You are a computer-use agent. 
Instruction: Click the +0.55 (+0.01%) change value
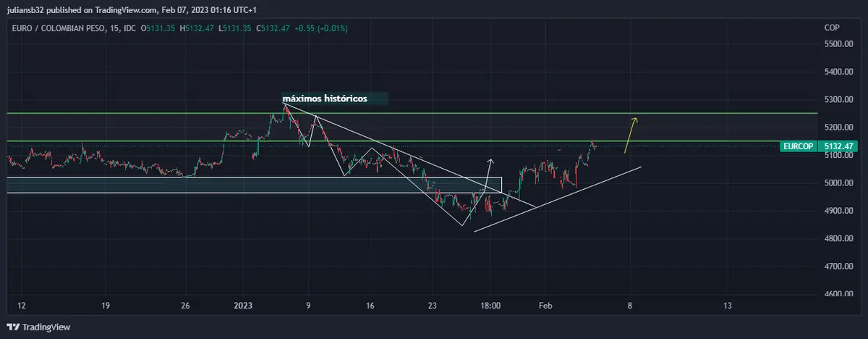[321, 28]
